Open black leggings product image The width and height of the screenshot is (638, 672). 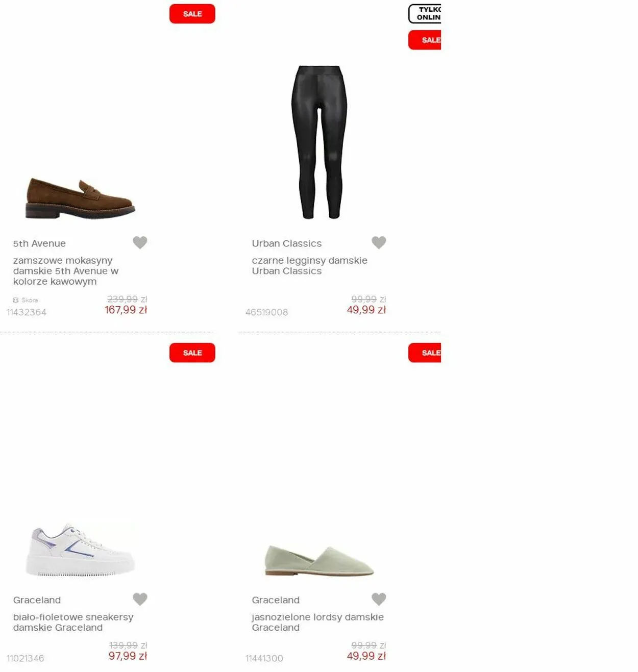coord(320,142)
